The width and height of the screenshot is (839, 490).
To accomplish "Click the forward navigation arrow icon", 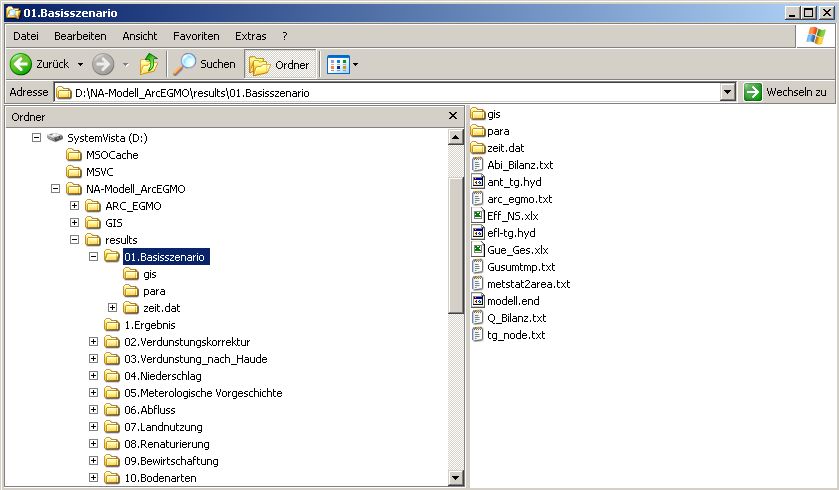I will pos(102,64).
